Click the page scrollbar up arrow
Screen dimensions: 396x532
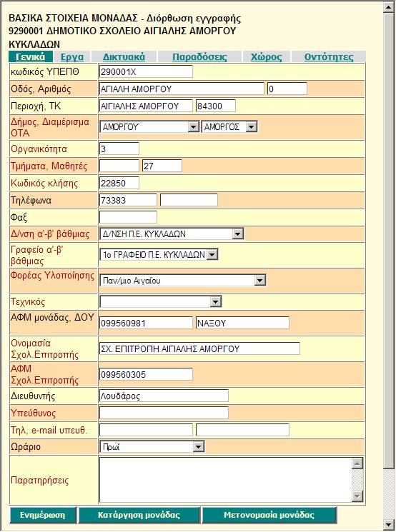389,7
